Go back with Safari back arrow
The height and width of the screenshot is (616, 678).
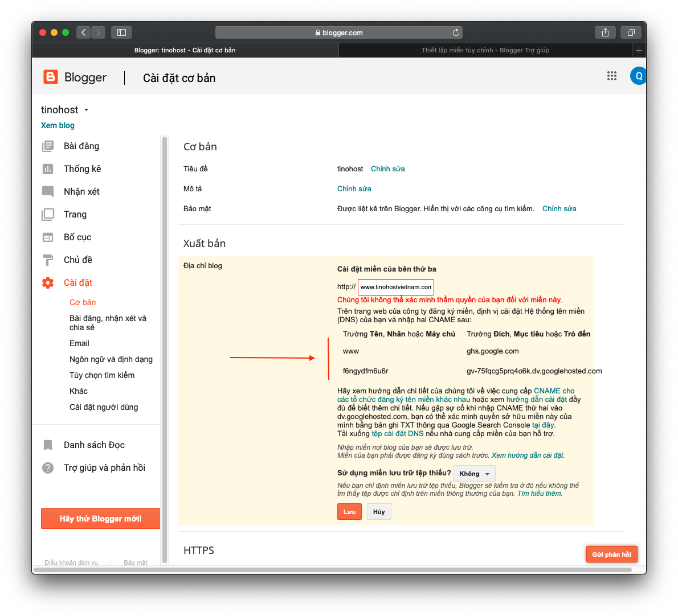pyautogui.click(x=83, y=32)
